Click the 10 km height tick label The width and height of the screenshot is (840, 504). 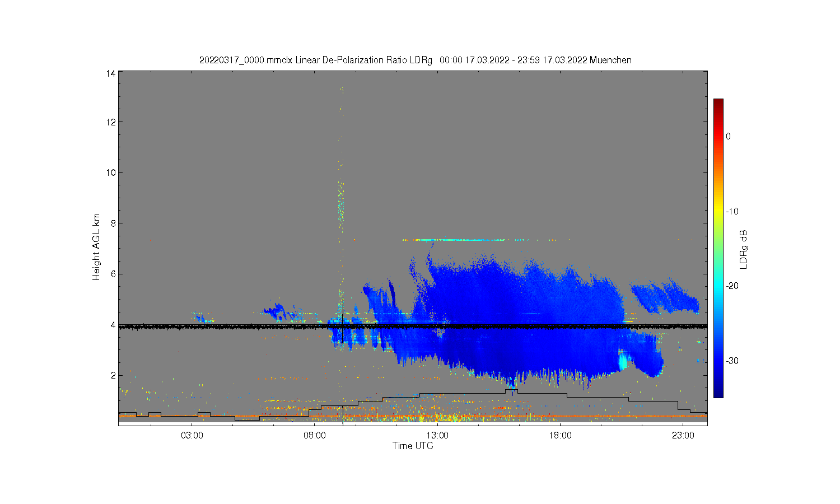tap(111, 172)
